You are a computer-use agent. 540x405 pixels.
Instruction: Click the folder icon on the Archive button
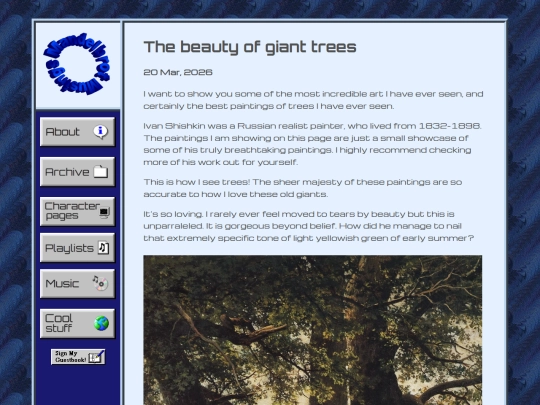(x=101, y=172)
